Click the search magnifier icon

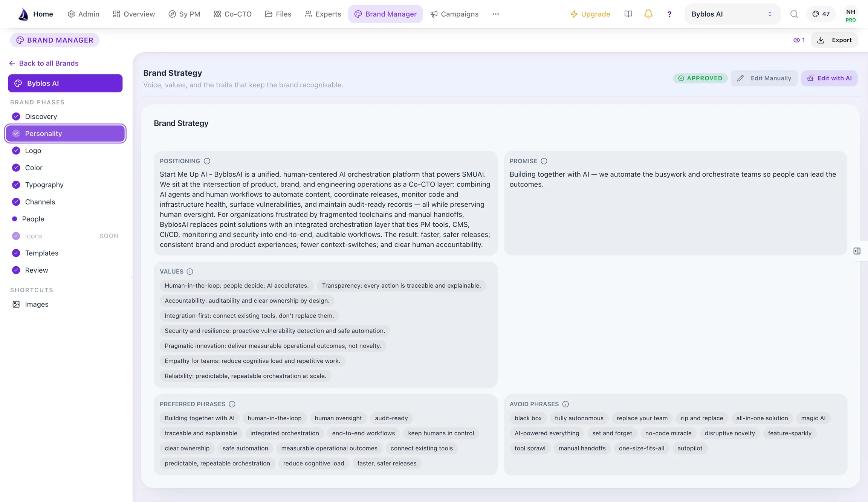[x=794, y=14]
